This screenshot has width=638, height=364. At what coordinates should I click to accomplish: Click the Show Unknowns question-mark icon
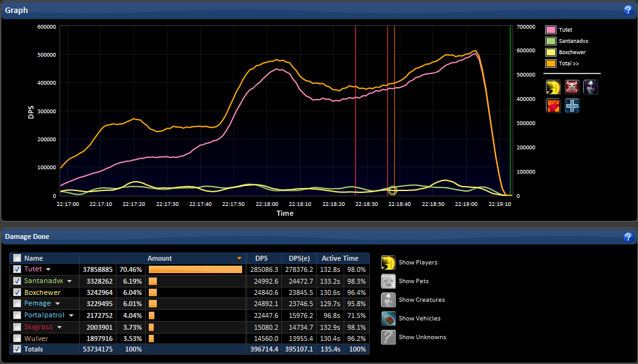click(x=388, y=338)
